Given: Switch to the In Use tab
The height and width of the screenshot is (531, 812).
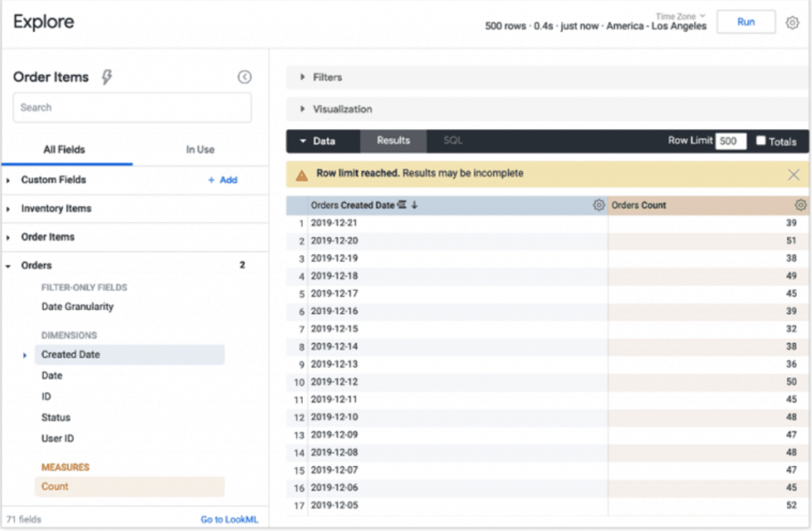Looking at the screenshot, I should click(x=200, y=149).
